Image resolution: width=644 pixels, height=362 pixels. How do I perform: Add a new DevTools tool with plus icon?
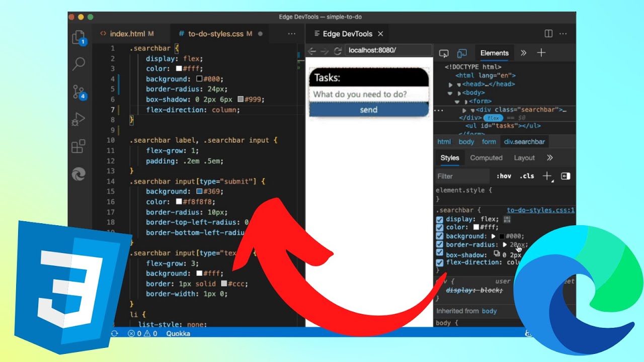(x=541, y=53)
